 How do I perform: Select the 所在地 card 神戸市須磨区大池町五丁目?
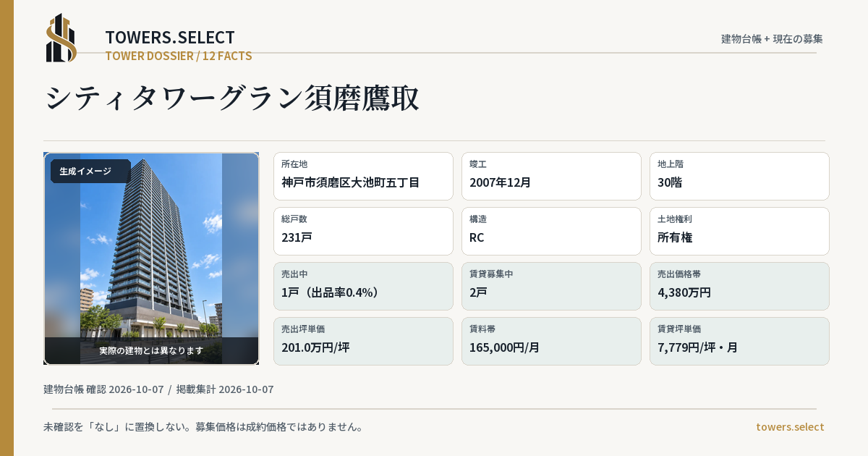coord(363,176)
